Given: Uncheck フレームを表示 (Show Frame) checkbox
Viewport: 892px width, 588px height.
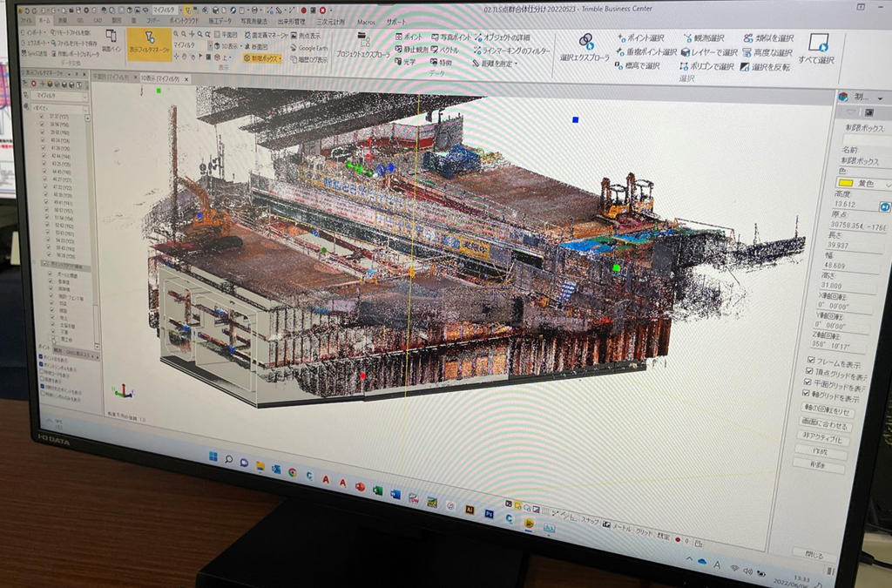Looking at the screenshot, I should [811, 361].
